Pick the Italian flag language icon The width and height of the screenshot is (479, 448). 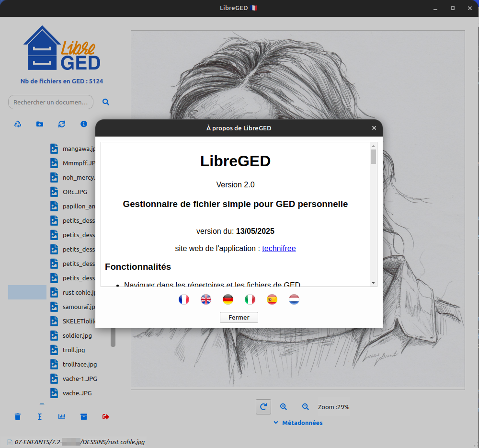point(250,299)
